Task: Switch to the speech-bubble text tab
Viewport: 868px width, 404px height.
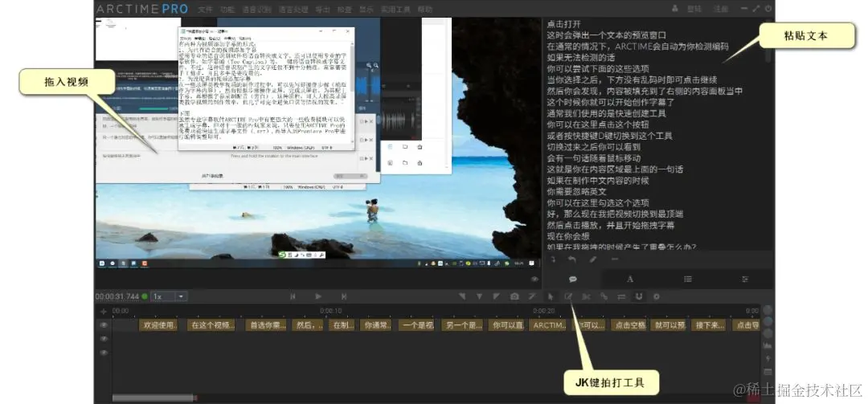Action: [x=573, y=279]
